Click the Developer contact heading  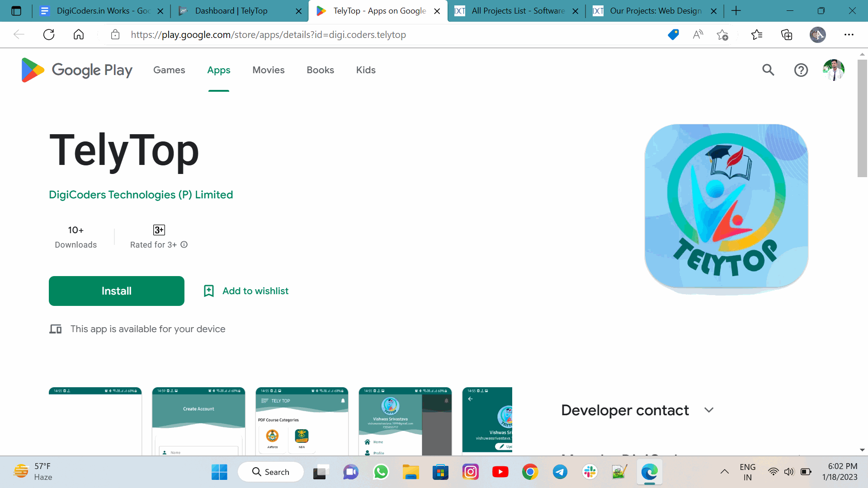coord(625,410)
